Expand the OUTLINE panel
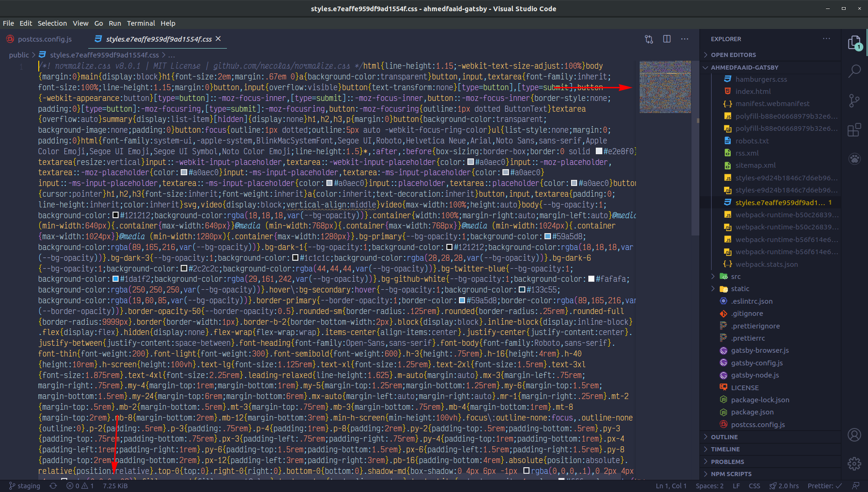The height and width of the screenshot is (492, 868). point(724,437)
